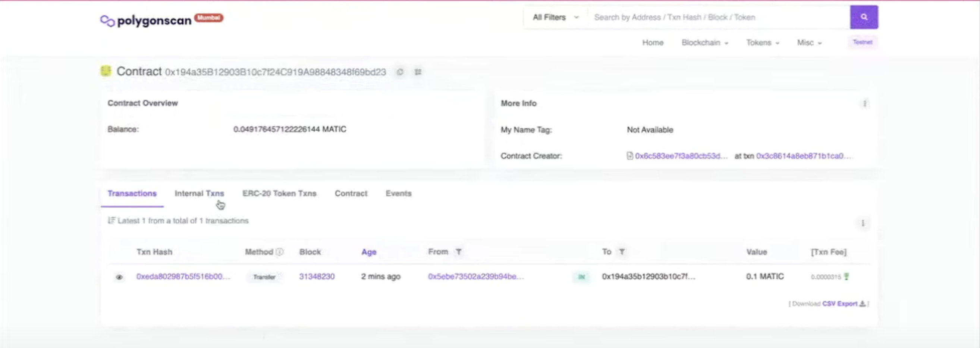Open block 31348230 link

(317, 276)
